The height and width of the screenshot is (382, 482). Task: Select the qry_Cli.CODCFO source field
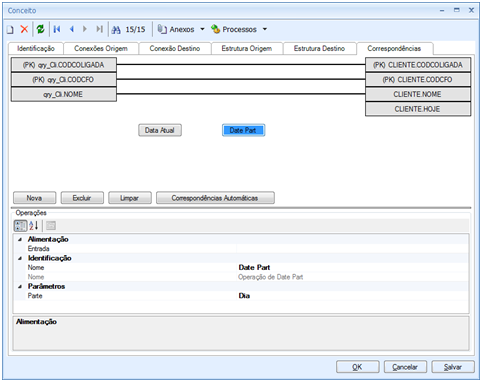click(64, 80)
